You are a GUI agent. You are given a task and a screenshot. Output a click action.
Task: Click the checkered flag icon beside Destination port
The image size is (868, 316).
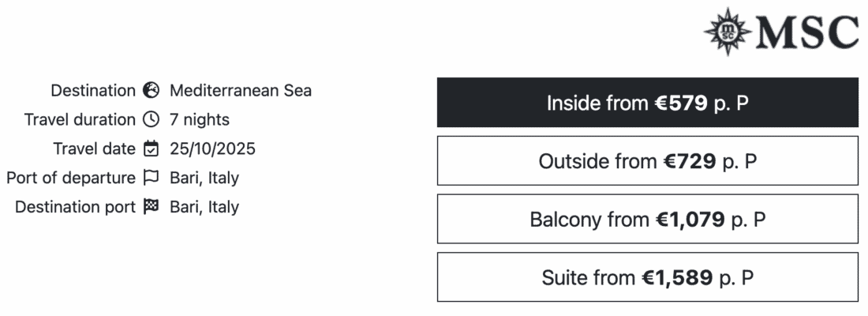[x=151, y=208]
